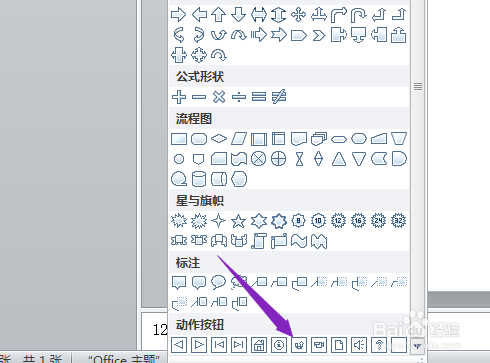The width and height of the screenshot is (490, 363).
Task: Choose the 8-Point Star shape
Action: pyautogui.click(x=299, y=221)
